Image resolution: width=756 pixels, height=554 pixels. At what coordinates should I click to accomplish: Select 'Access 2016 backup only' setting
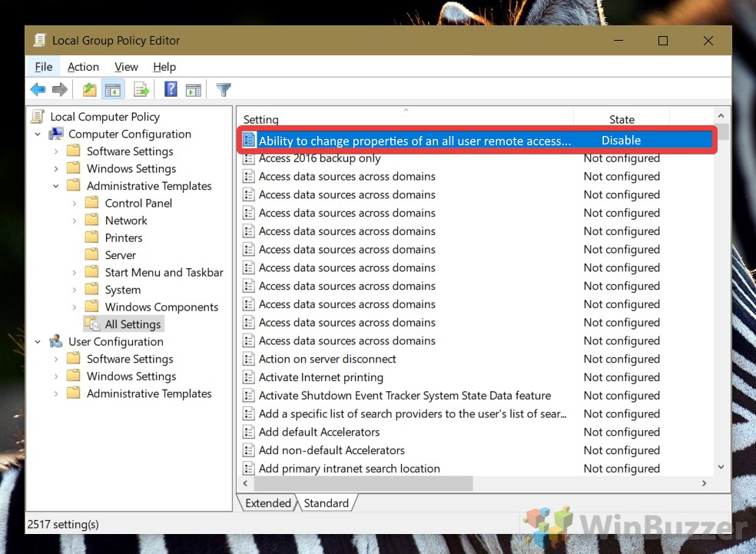(x=320, y=158)
